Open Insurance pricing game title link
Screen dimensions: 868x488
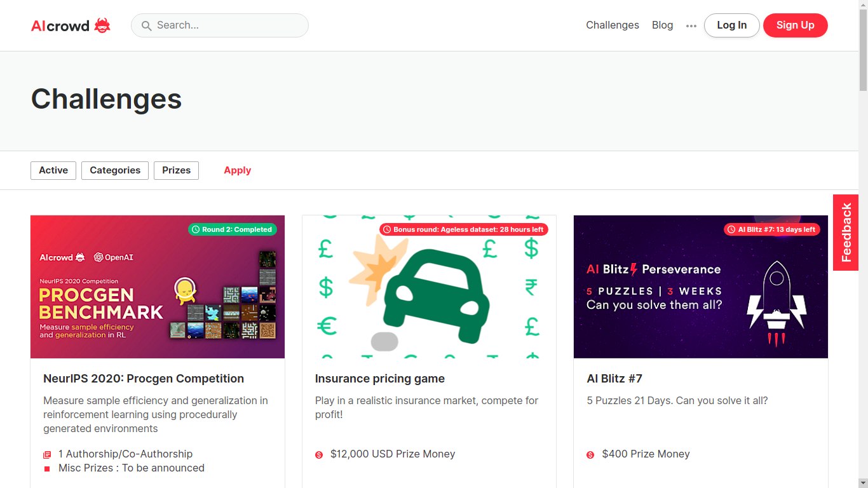(380, 379)
